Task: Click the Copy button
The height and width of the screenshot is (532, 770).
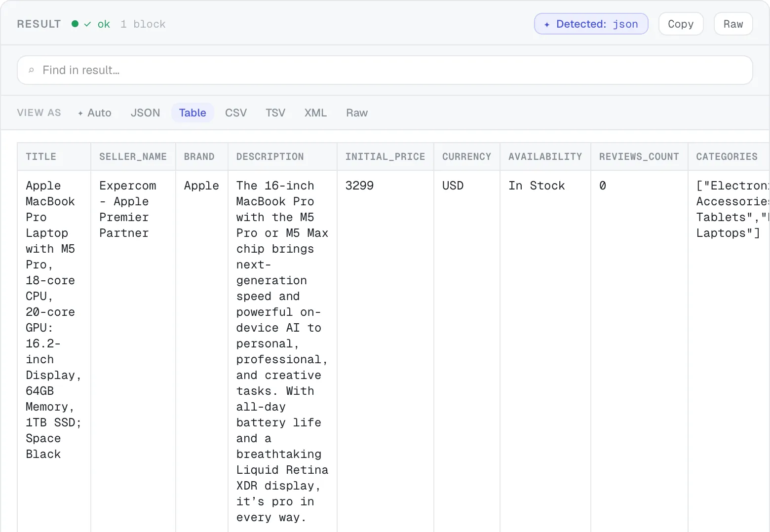Action: click(681, 24)
